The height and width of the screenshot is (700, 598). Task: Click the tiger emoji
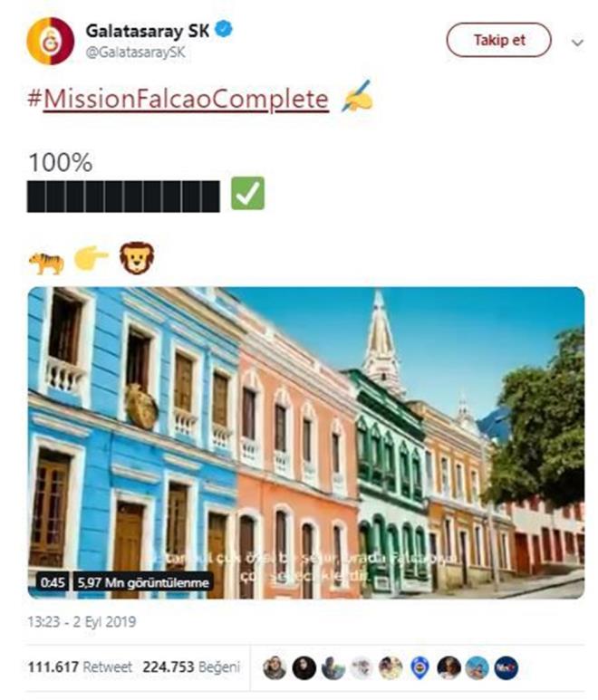pyautogui.click(x=46, y=263)
